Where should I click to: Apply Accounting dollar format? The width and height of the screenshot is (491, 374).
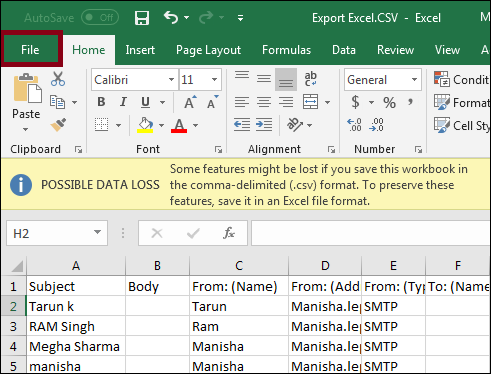[356, 102]
